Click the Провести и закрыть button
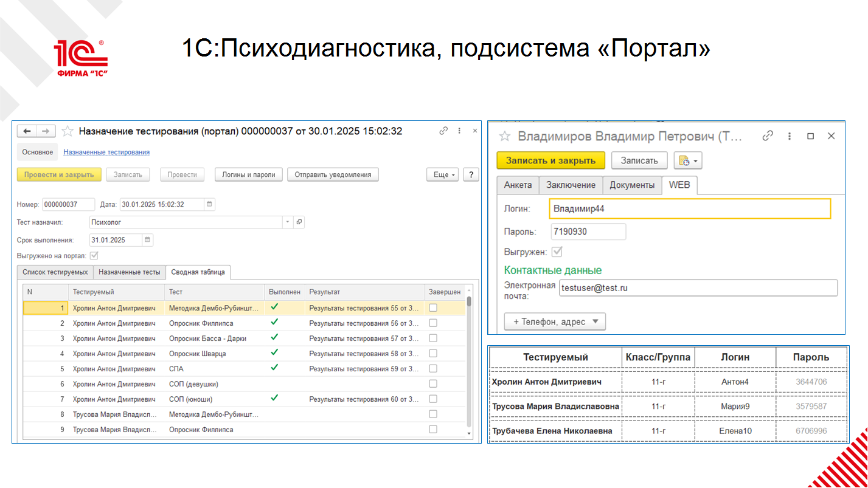Screen dimensions: 868x488 point(59,174)
